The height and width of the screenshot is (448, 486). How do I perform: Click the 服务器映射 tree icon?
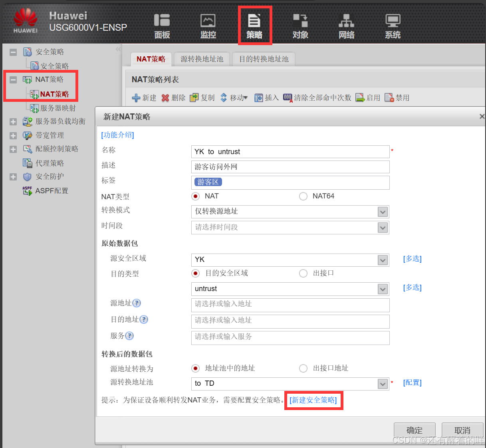pos(34,108)
